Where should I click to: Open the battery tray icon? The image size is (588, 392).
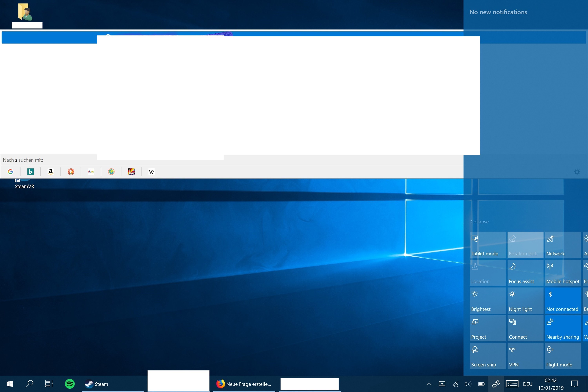(481, 384)
